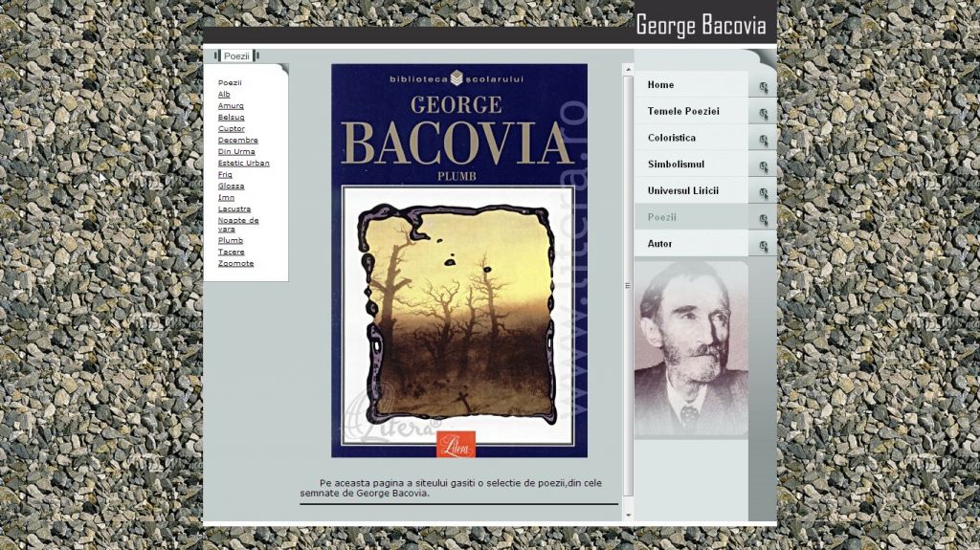The height and width of the screenshot is (550, 980).
Task: Click the pointer icon next to Simbolismul
Action: 763,167
